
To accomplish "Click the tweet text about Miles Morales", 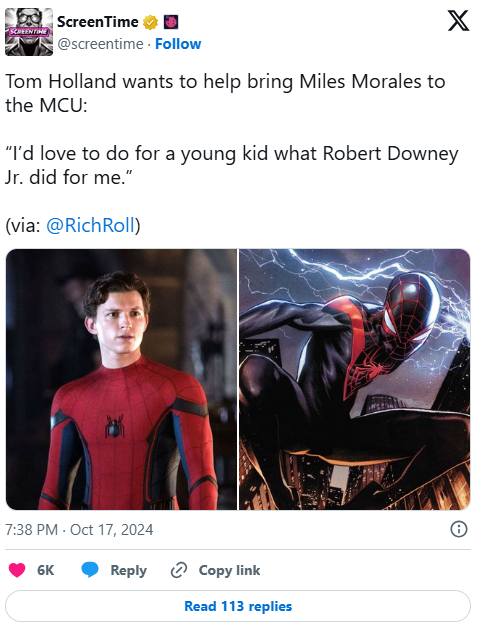I will click(226, 93).
